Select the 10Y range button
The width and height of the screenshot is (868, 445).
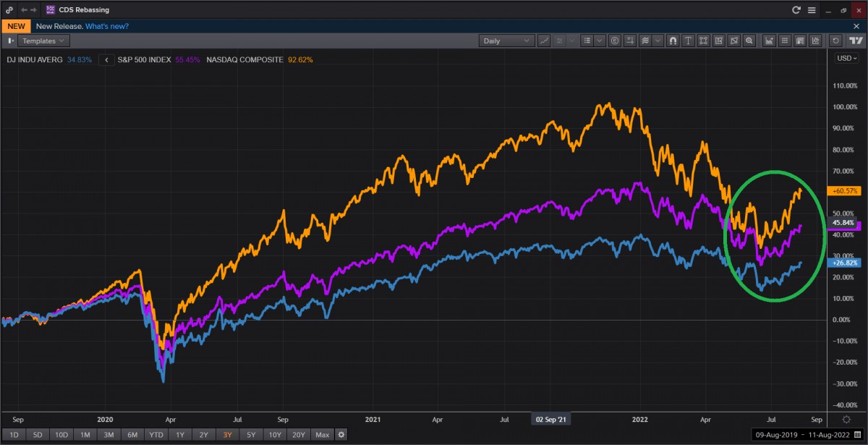pos(274,434)
